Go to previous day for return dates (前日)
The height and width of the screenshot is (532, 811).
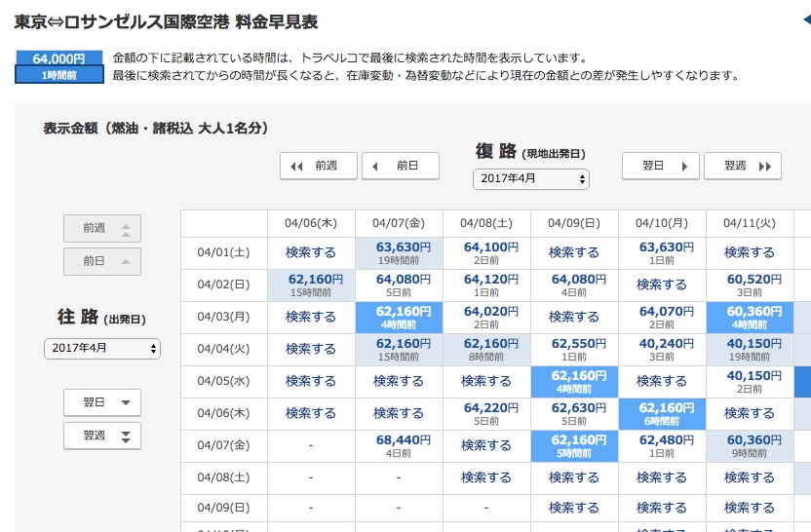(401, 166)
